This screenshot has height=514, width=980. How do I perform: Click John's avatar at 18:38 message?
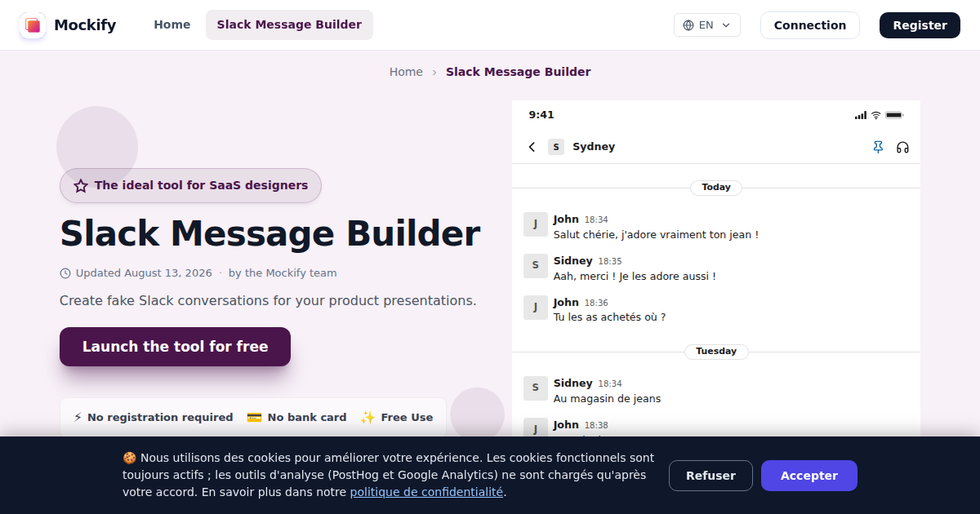point(535,428)
